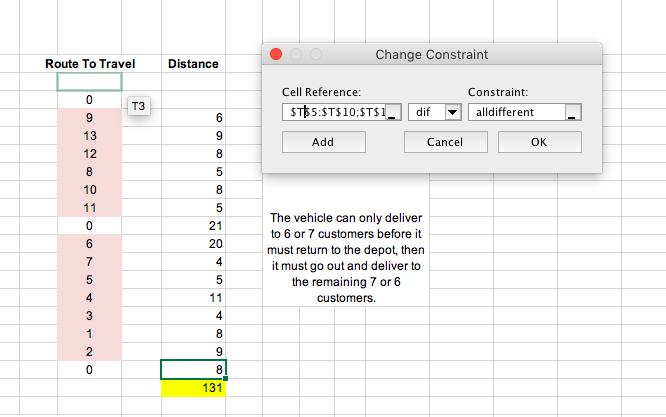The height and width of the screenshot is (417, 666).
Task: Click the Change Constraint title bar
Action: pos(432,54)
